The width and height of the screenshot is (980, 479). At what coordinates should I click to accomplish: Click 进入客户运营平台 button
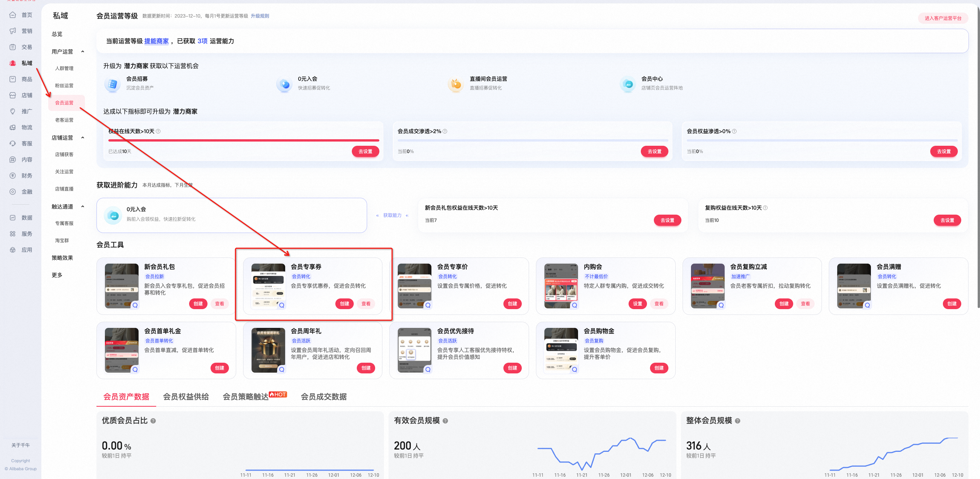943,18
